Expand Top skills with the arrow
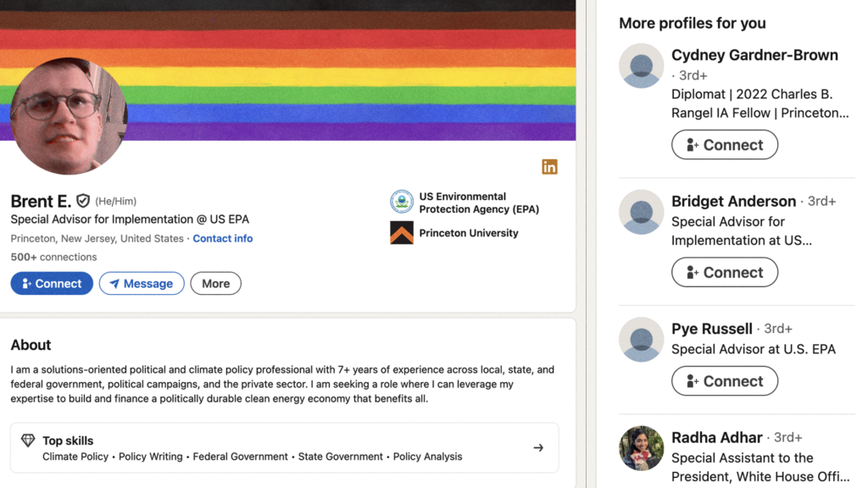This screenshot has height=488, width=868. 538,447
